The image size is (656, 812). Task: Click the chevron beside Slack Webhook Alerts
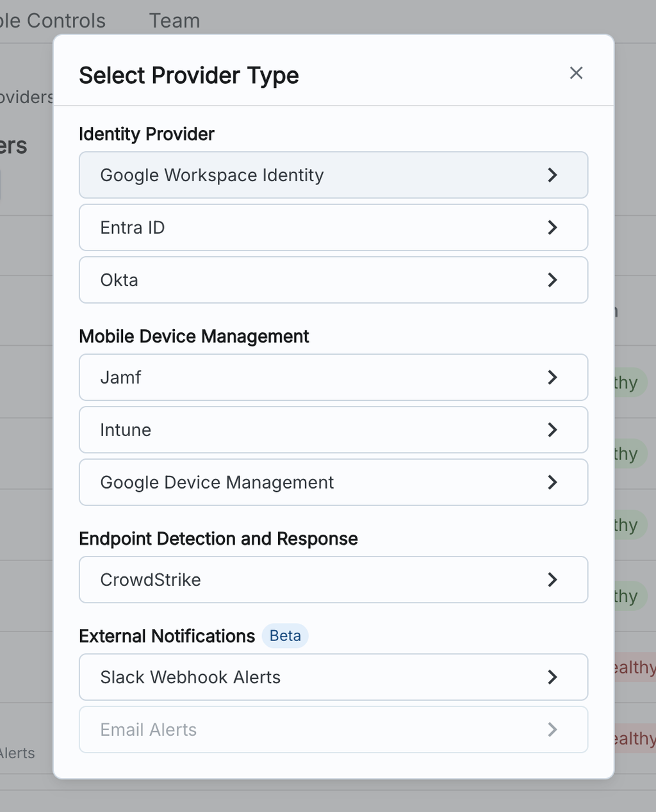pyautogui.click(x=552, y=677)
